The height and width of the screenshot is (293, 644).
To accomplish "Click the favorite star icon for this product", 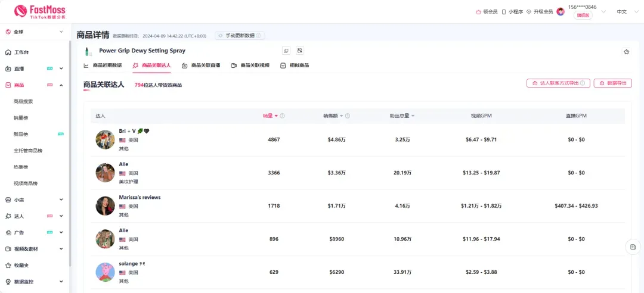I will point(626,52).
